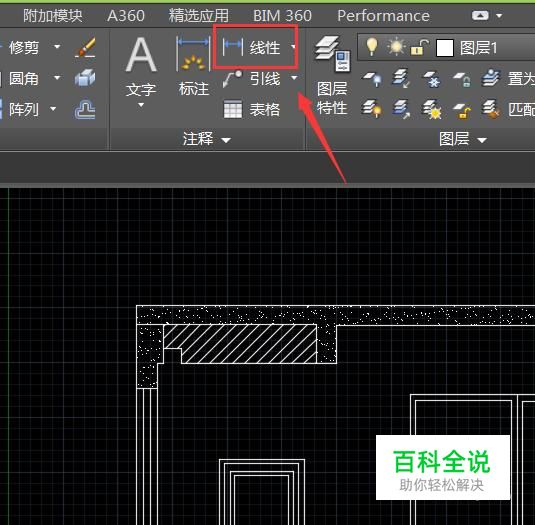Expand the 阵列 dropdown arrow
The width and height of the screenshot is (535, 525).
coord(53,109)
